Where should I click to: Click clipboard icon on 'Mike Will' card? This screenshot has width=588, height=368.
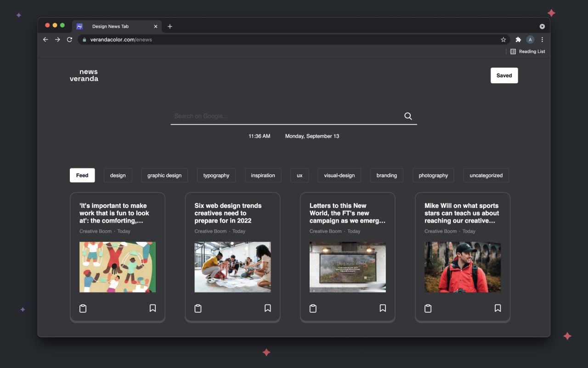pyautogui.click(x=428, y=308)
